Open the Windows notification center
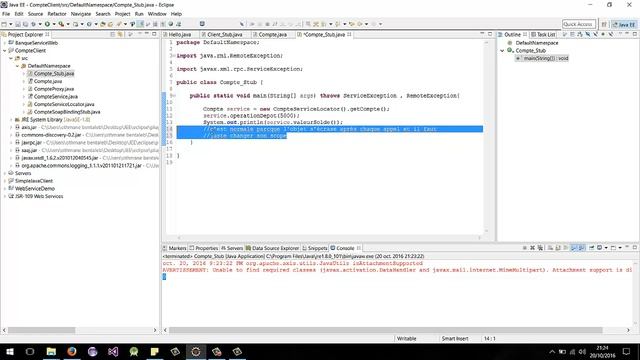Screen dimensions: 640x360 (627, 351)
